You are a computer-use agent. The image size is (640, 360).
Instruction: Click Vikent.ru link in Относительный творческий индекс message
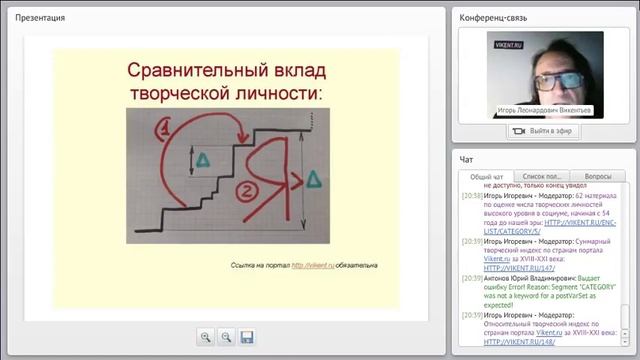click(x=549, y=333)
